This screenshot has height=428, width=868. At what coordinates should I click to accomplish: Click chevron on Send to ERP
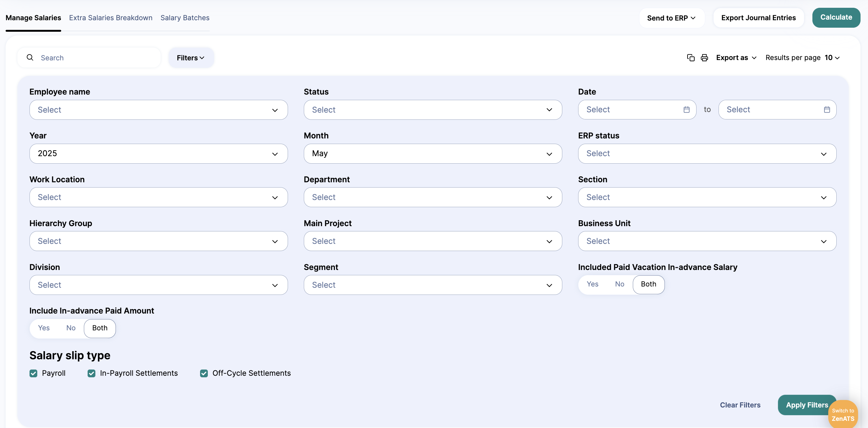point(693,18)
